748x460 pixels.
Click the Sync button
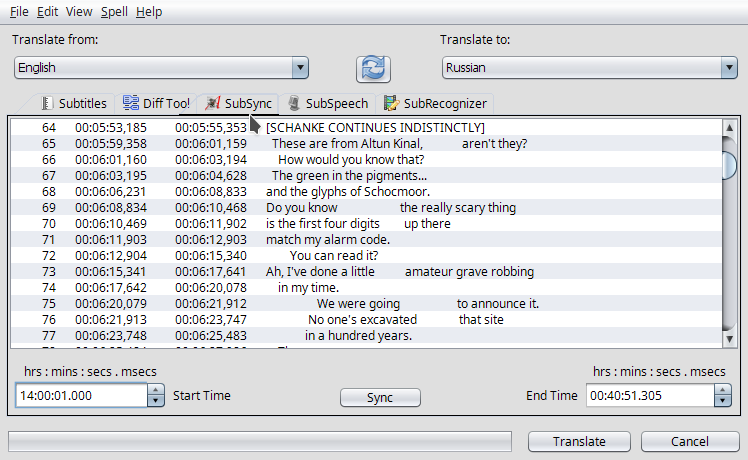(x=380, y=397)
